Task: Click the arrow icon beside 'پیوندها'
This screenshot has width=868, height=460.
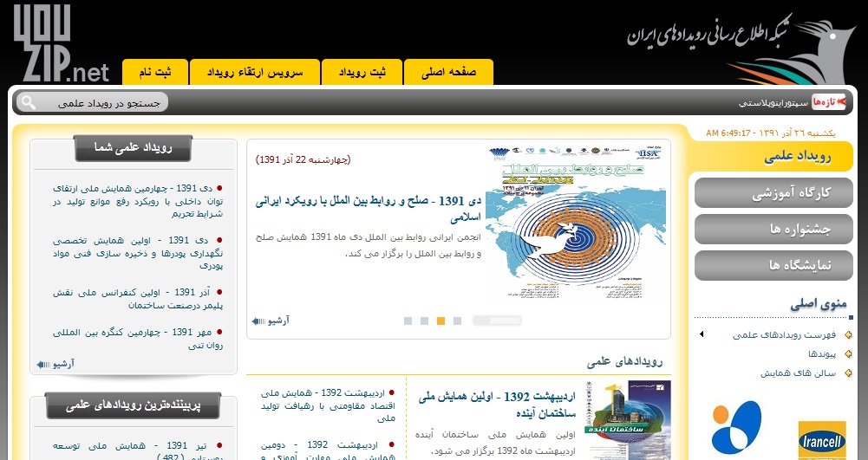Action: point(849,354)
